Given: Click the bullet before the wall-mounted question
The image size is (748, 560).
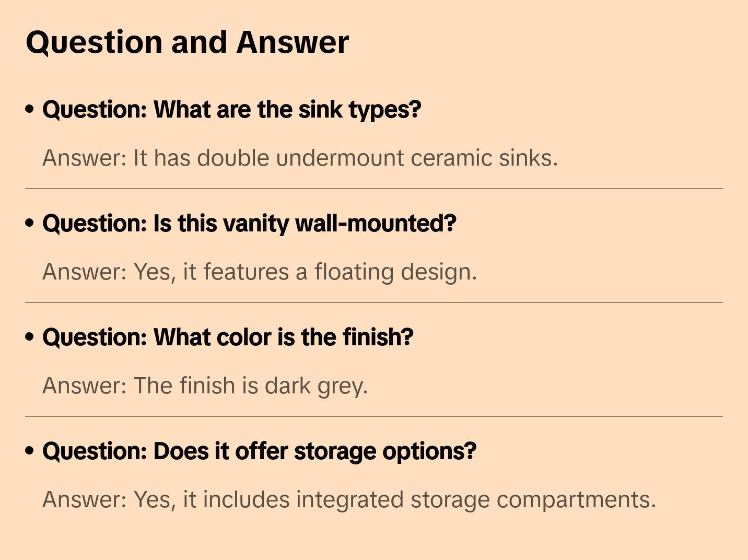Looking at the screenshot, I should (x=30, y=223).
